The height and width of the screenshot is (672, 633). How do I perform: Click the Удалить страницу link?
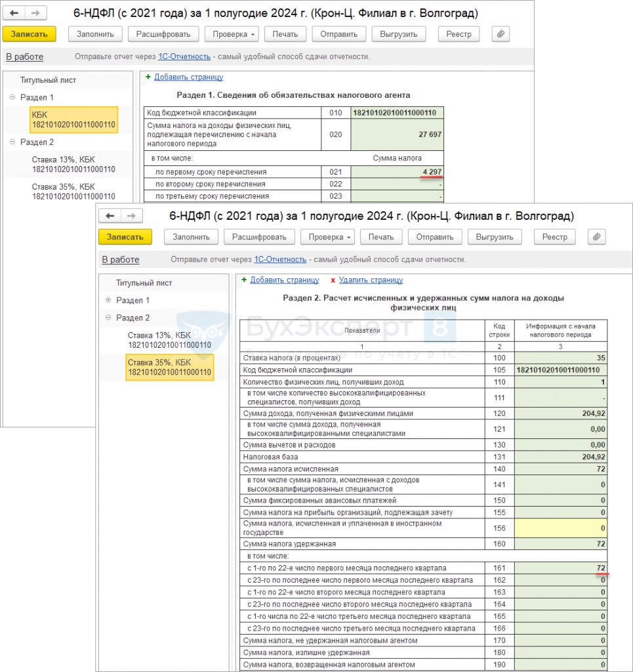coord(371,280)
